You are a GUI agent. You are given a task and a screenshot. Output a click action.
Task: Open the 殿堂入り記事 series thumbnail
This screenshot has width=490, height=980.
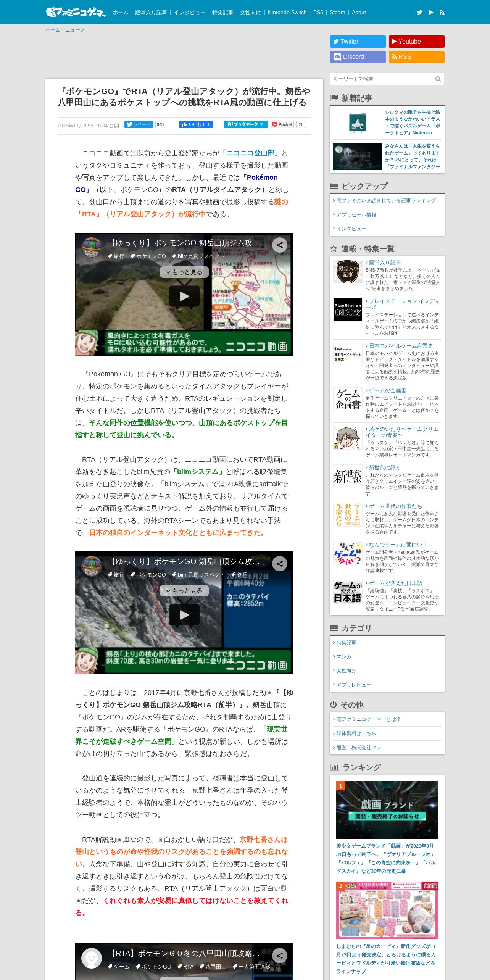click(x=348, y=271)
